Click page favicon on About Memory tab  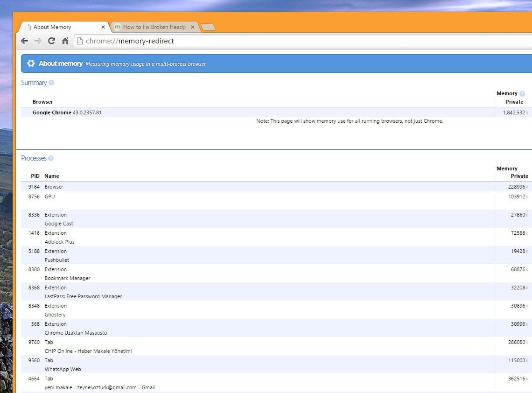[28, 27]
